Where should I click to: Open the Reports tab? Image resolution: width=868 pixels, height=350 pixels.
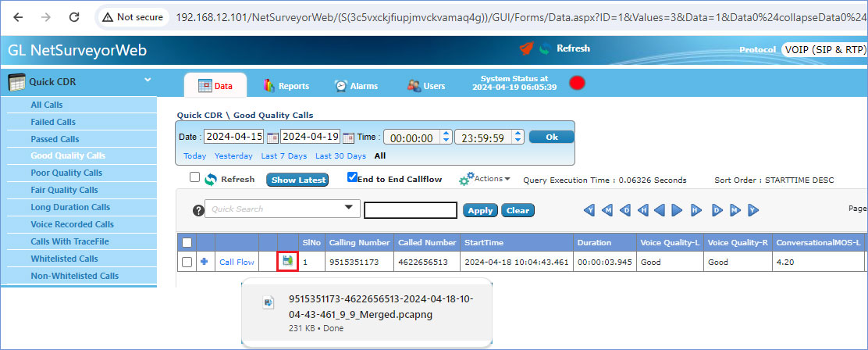tap(286, 86)
